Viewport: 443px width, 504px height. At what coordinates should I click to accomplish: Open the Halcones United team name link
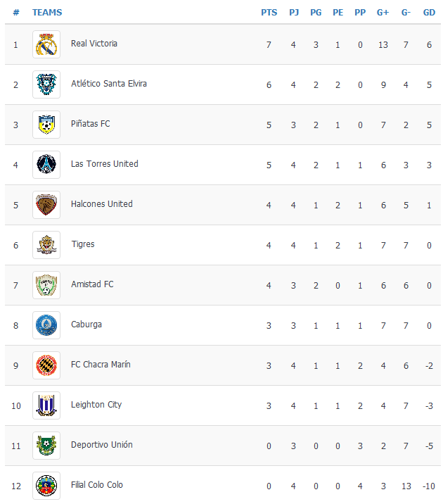(x=101, y=204)
